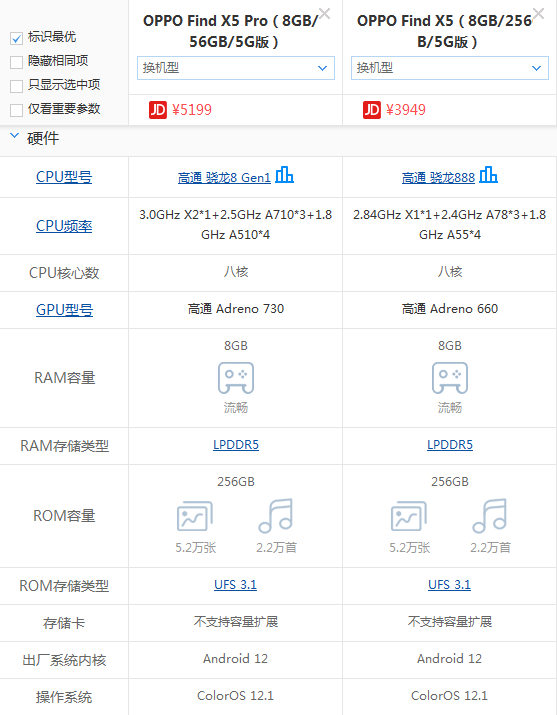Open LPDDR5 link in Find X5 Pro column
Viewport: 557px width, 715px height.
pyautogui.click(x=236, y=445)
